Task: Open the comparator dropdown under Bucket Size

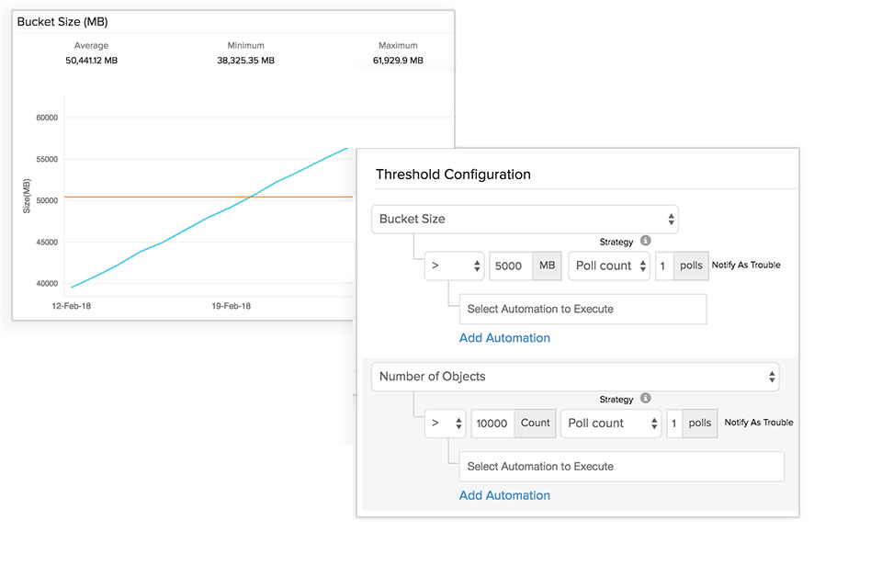Action: pyautogui.click(x=454, y=266)
